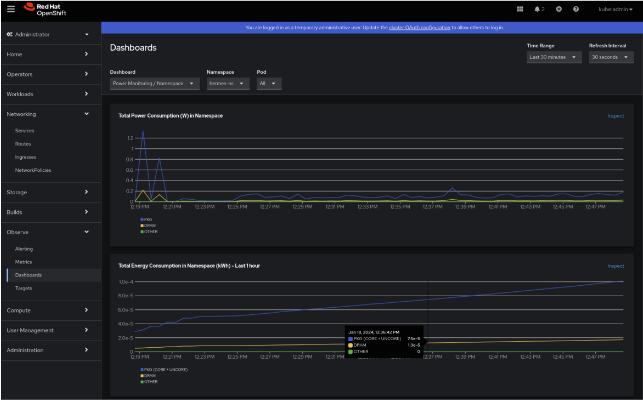The image size is (643, 400).
Task: Click the Total Energy Consumption in Namespace (kWh) title
Action: 189,266
